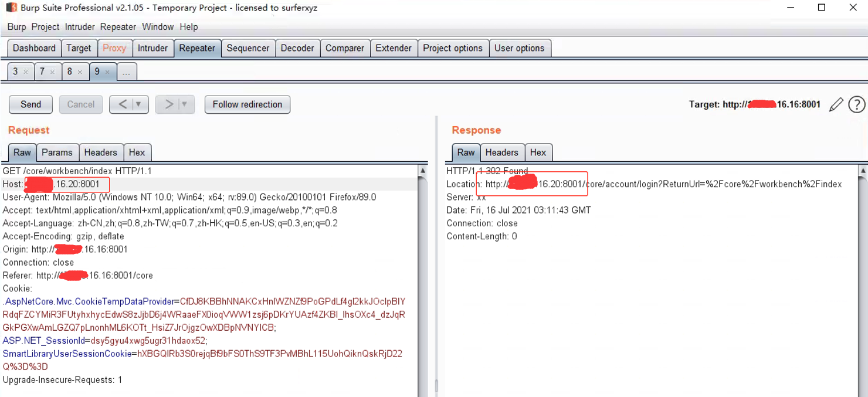
Task: Add new Repeater tab with ellipsis
Action: [x=127, y=72]
